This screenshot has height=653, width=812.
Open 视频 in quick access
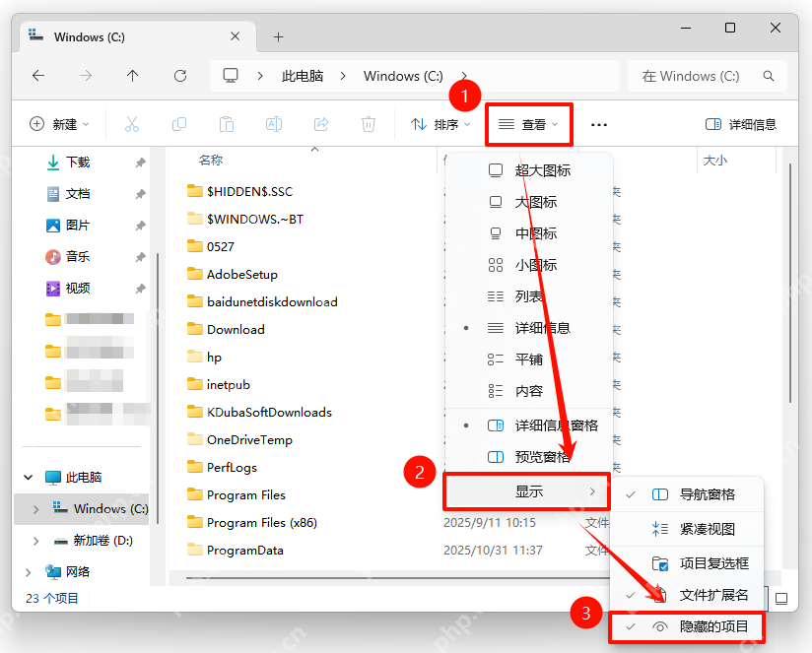tap(78, 289)
